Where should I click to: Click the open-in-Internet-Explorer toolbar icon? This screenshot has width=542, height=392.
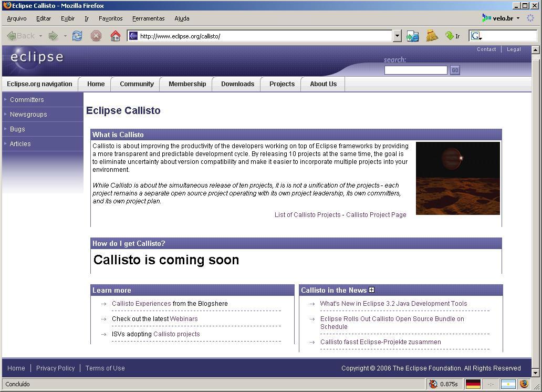coord(413,36)
